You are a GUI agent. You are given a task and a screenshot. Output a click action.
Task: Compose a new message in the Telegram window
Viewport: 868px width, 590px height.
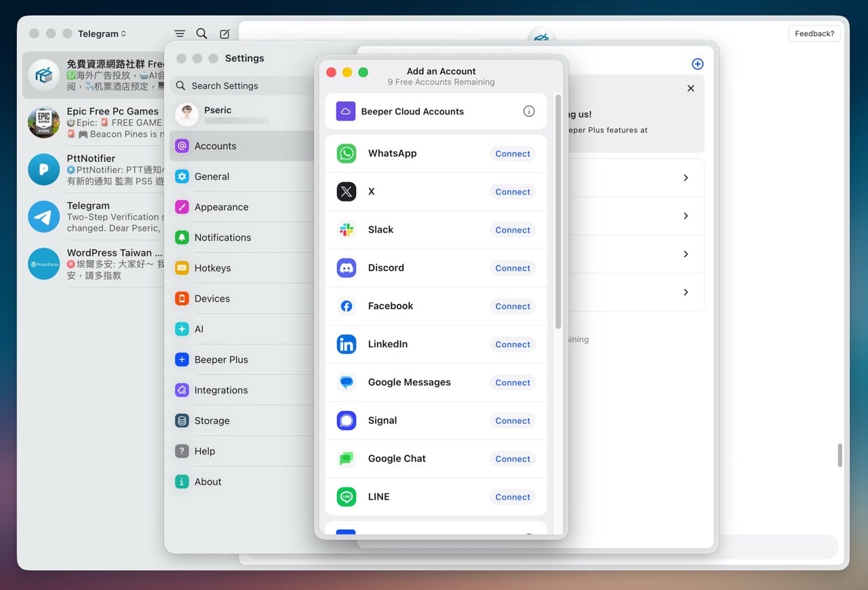click(x=224, y=34)
